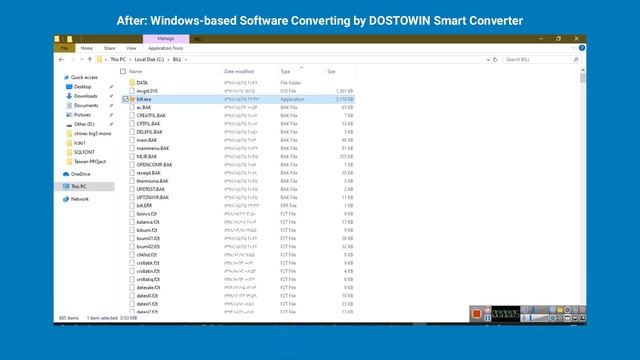This screenshot has width=640, height=360.
Task: Sort files by Size column
Action: 331,71
